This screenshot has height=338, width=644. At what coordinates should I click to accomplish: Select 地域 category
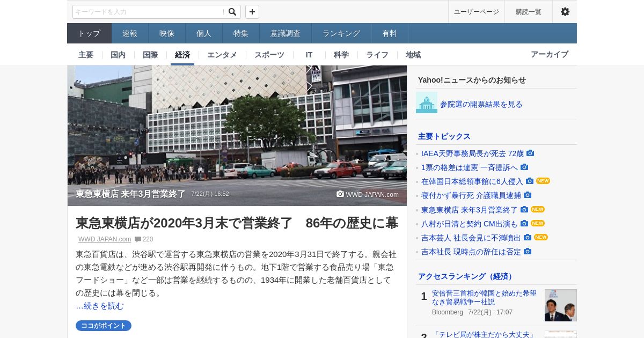coord(413,55)
